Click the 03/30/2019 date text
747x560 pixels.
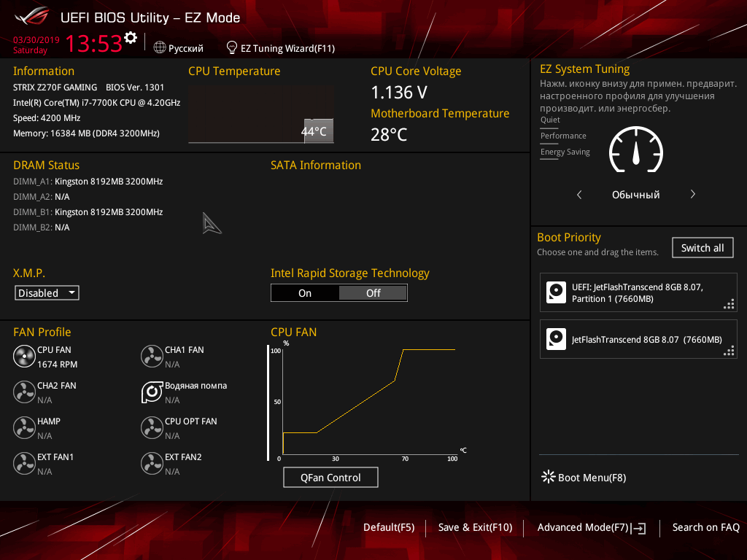click(36, 39)
